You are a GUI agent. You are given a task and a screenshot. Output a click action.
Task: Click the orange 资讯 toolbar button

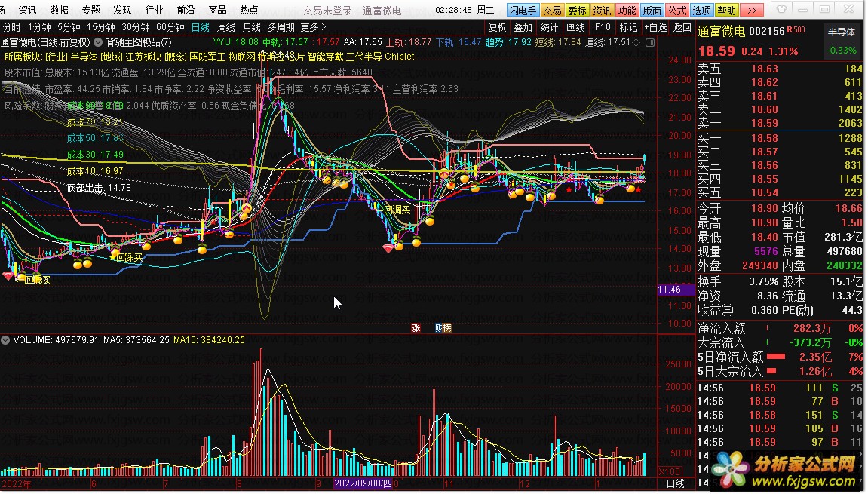pos(602,11)
